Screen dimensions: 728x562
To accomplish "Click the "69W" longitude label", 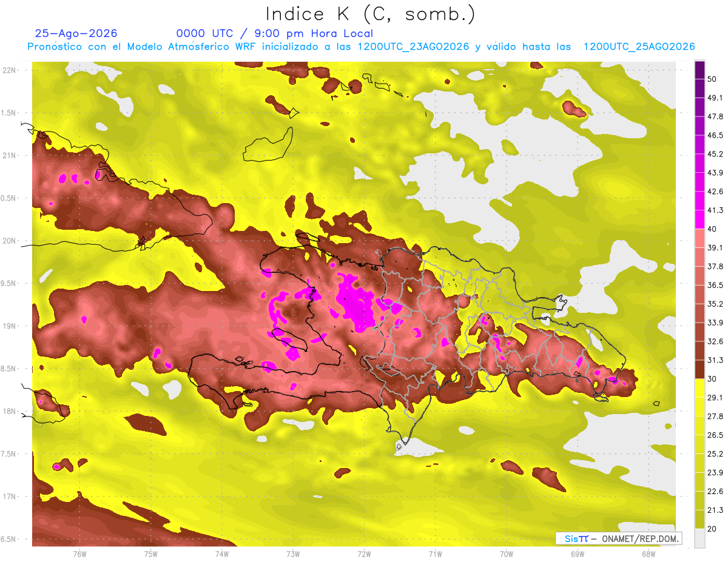I will click(578, 554).
